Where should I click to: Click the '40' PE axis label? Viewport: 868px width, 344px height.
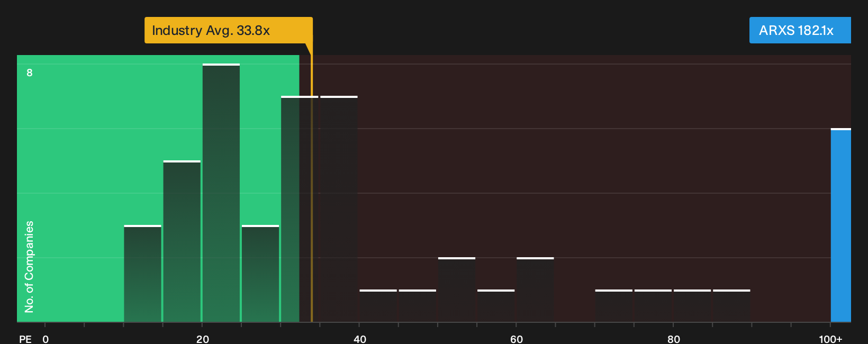[360, 339]
